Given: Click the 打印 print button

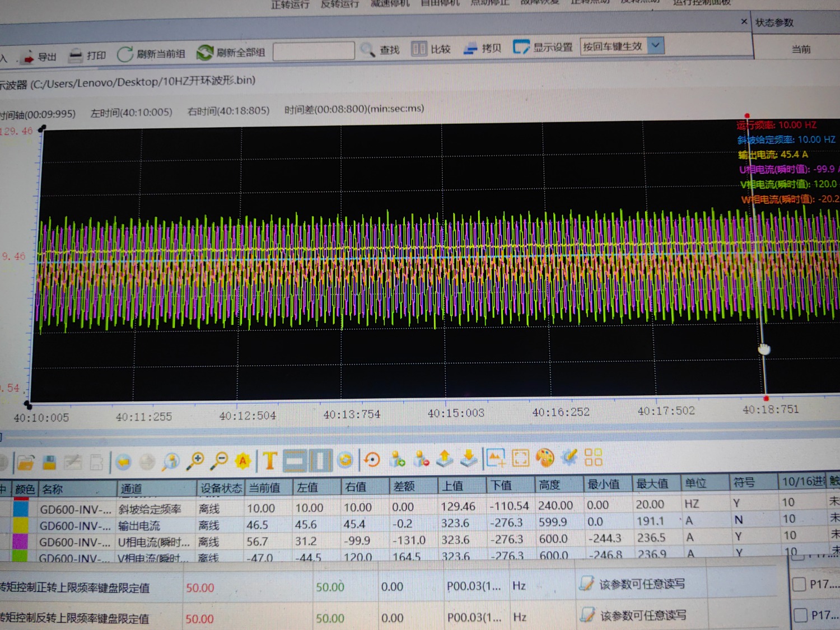Looking at the screenshot, I should point(87,55).
